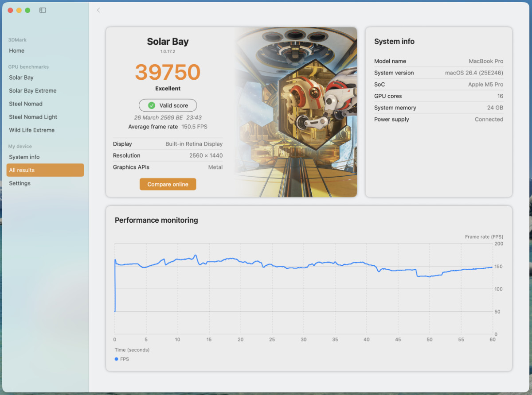Click the 39750 score number

168,72
